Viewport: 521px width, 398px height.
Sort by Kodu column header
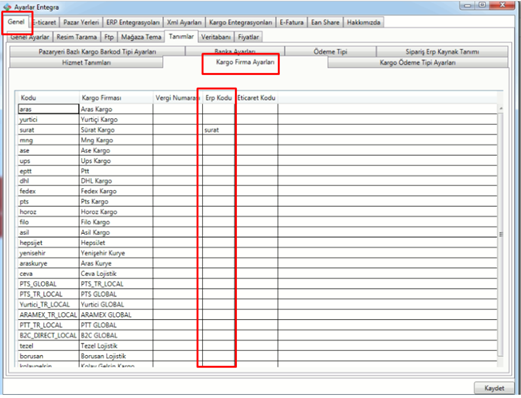click(49, 98)
